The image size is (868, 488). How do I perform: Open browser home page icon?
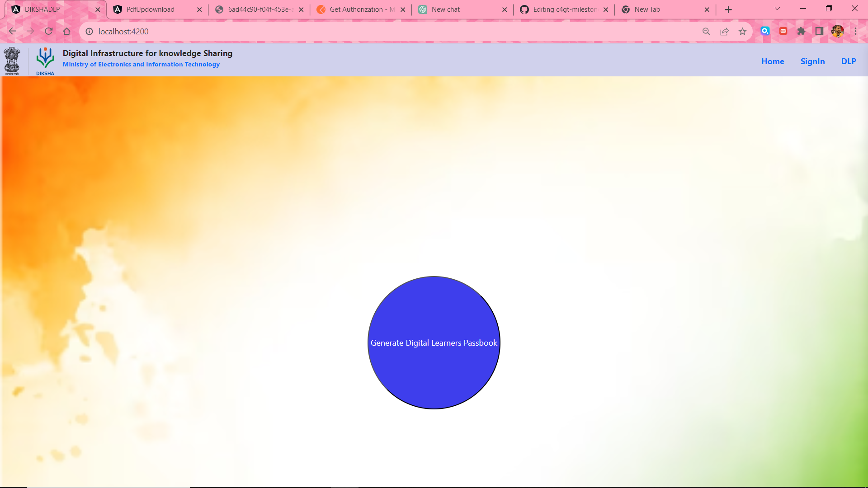coord(67,31)
